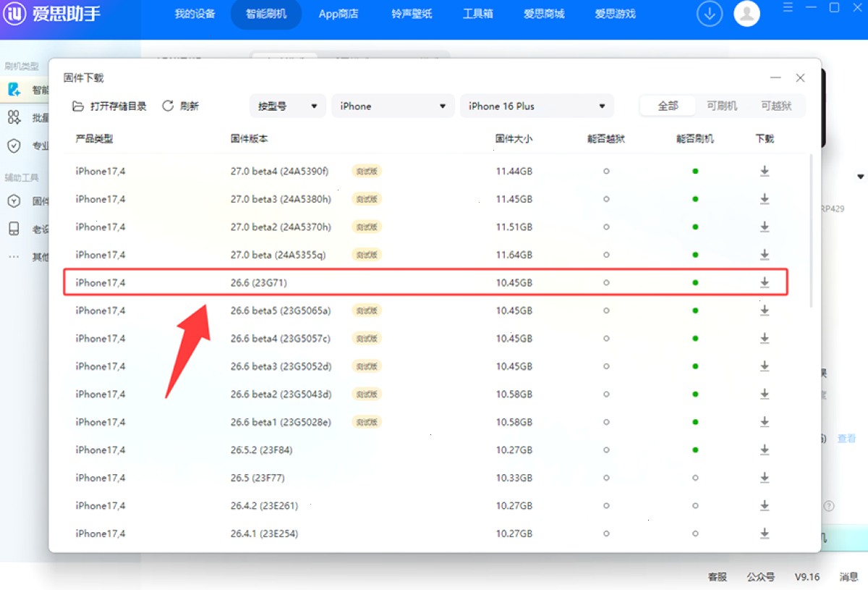Open 客服 in the status bar
The image size is (868, 590).
point(717,577)
